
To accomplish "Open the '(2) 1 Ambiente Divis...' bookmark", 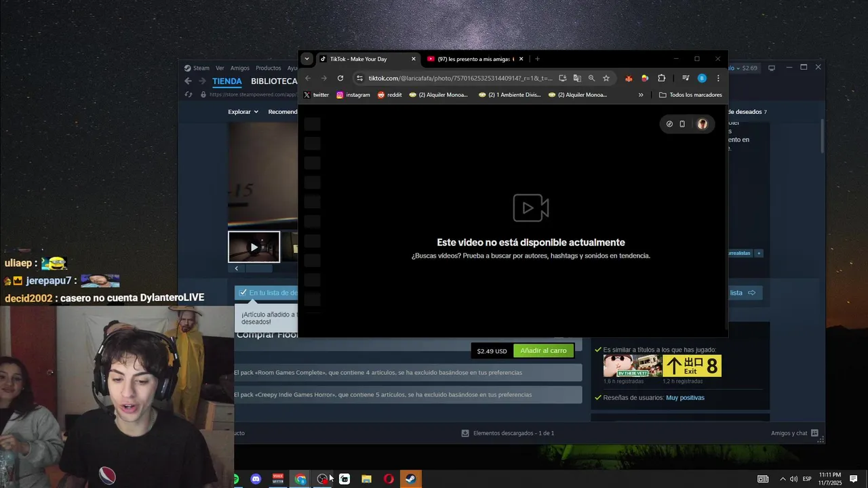I will [x=510, y=95].
